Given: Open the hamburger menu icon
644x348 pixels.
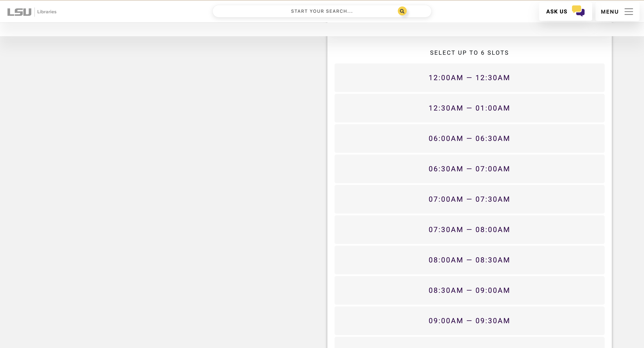Looking at the screenshot, I should [629, 12].
